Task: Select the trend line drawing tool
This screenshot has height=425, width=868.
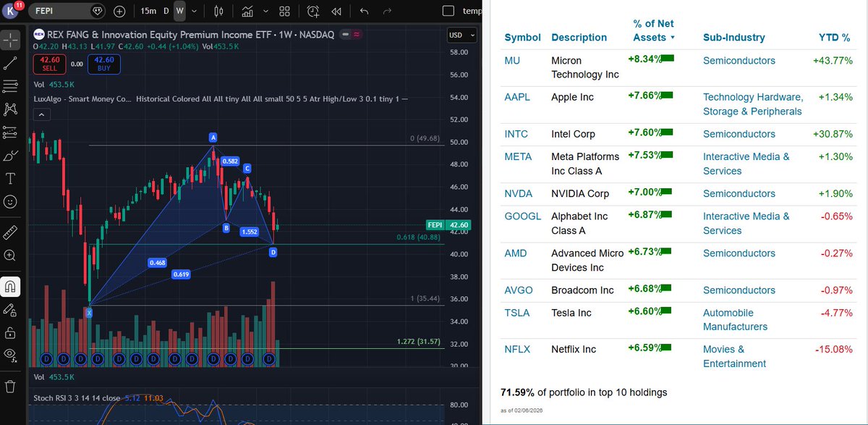Action: [x=10, y=63]
